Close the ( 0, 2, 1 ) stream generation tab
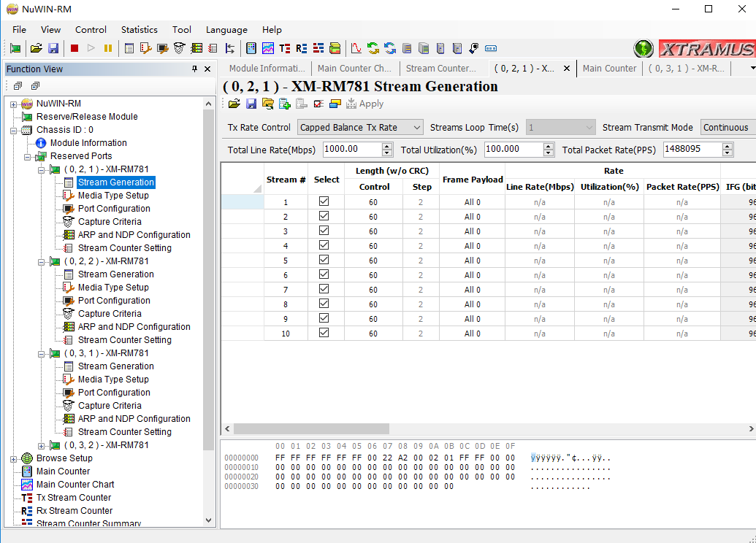This screenshot has width=756, height=543. pyautogui.click(x=567, y=69)
